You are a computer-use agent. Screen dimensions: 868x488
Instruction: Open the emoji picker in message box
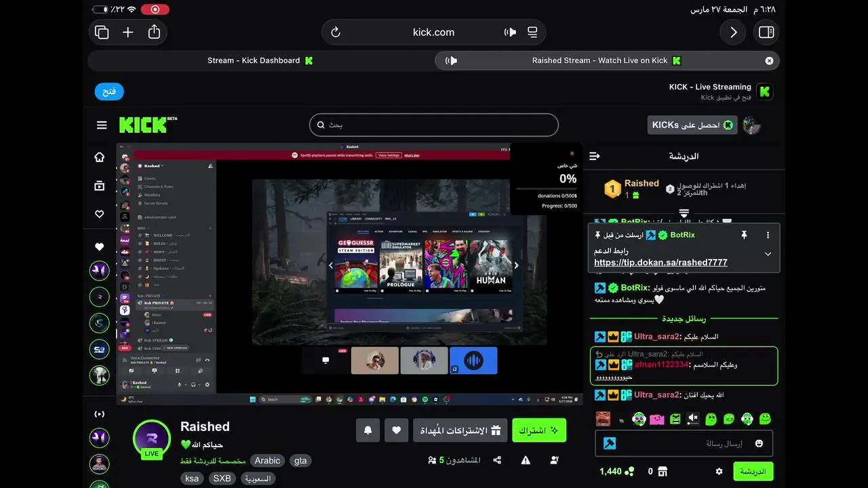point(759,443)
